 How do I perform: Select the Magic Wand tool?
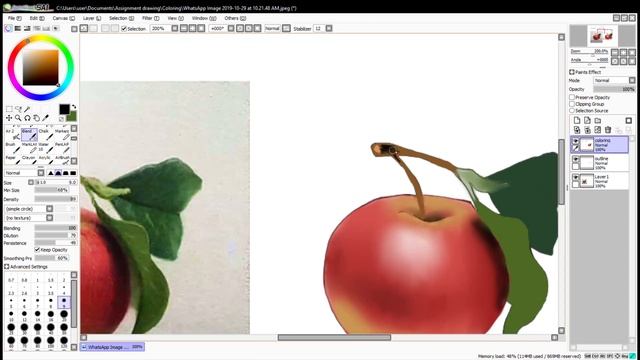point(27,109)
